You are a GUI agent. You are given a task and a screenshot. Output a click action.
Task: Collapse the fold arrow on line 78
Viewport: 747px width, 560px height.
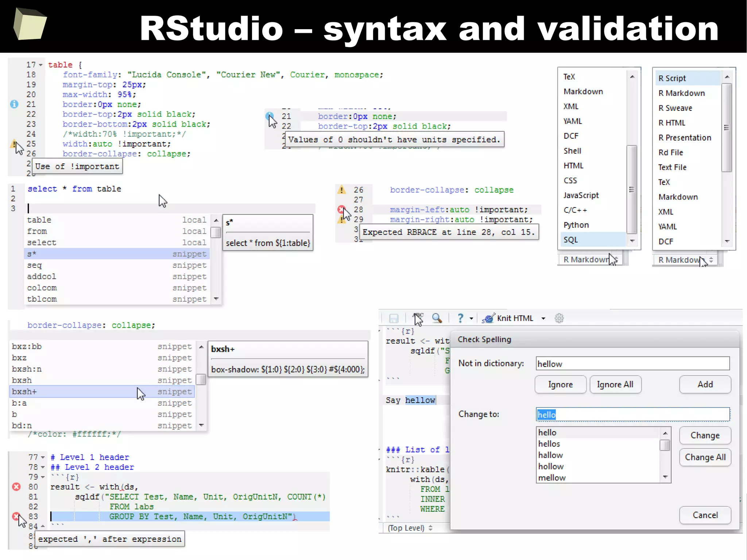(43, 467)
